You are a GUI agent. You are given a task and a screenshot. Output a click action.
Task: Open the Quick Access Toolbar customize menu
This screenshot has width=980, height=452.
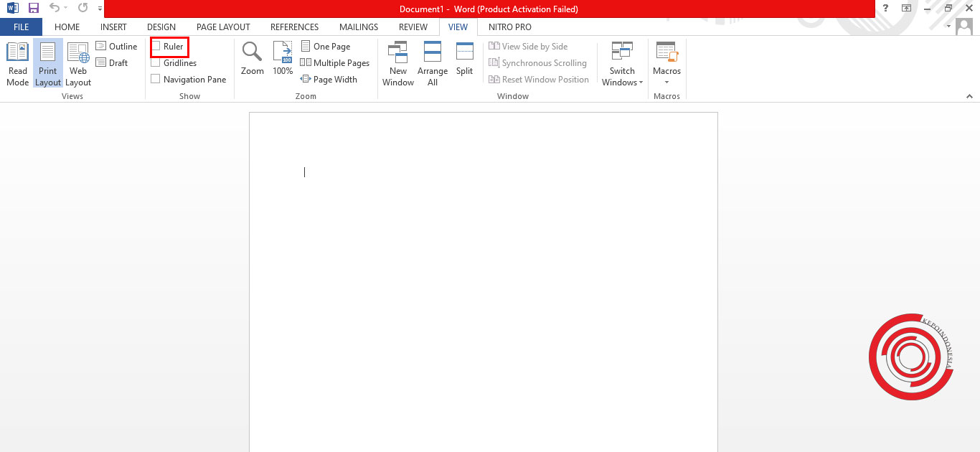(99, 8)
